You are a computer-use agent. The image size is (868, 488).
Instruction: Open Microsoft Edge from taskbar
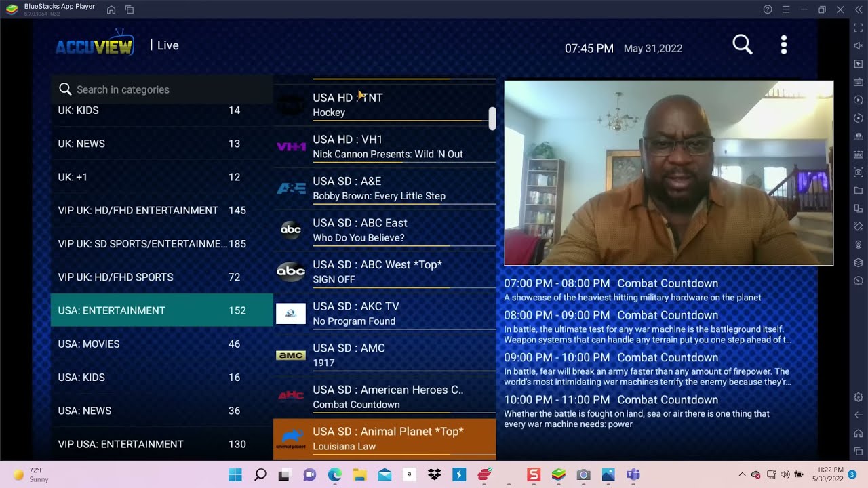pos(335,474)
